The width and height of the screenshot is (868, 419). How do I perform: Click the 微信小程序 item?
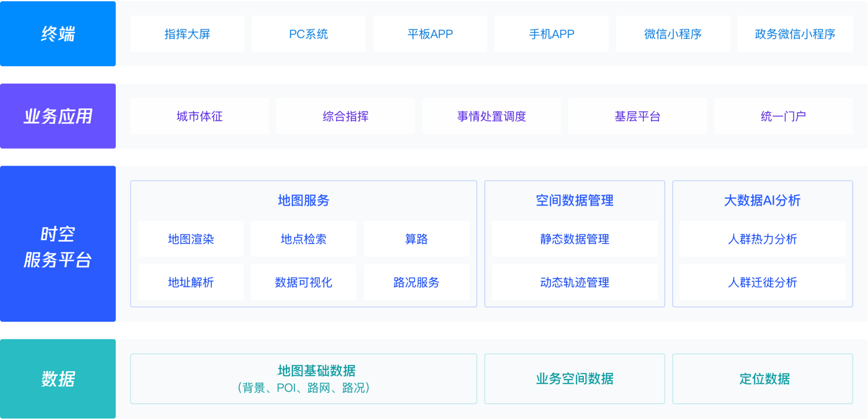pyautogui.click(x=673, y=34)
